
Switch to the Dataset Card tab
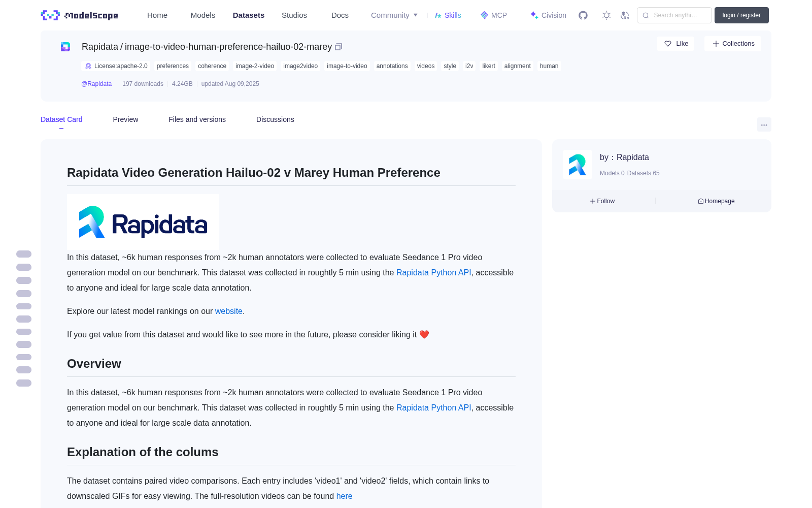pos(61,119)
